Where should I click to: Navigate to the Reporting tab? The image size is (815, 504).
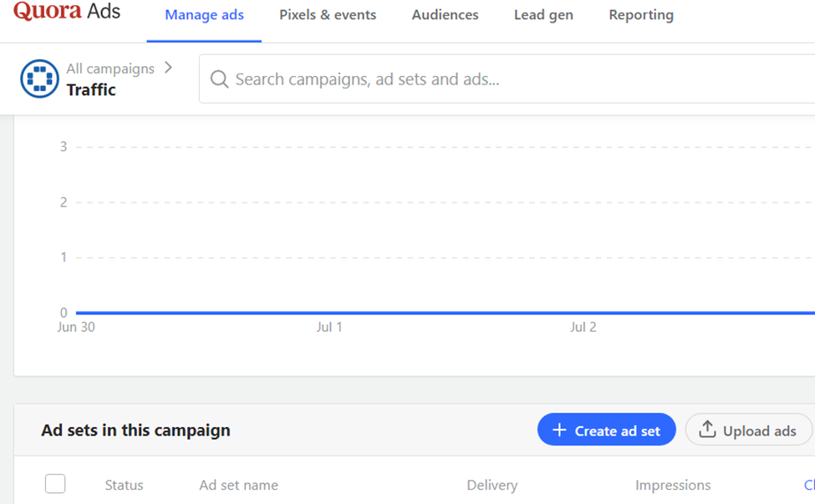pyautogui.click(x=641, y=15)
